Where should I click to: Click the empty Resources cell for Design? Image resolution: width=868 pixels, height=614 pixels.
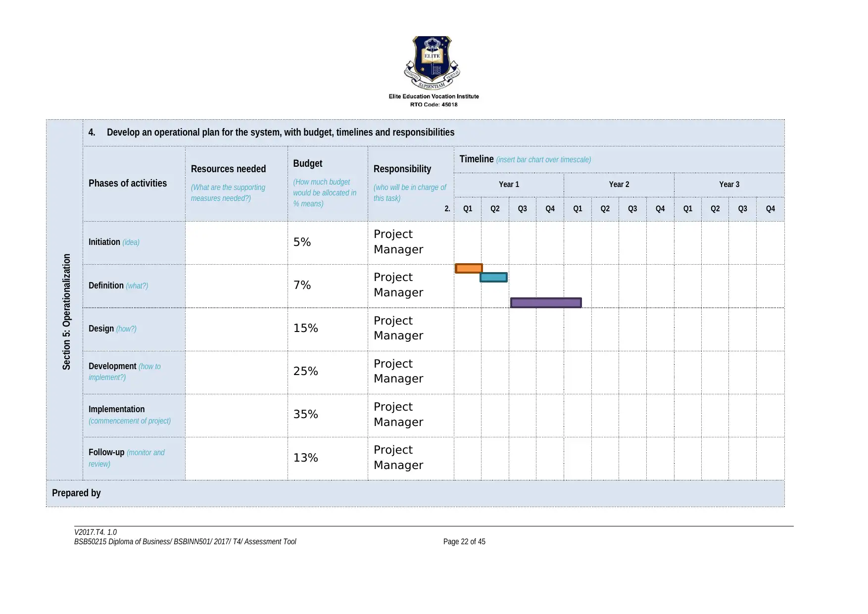237,329
